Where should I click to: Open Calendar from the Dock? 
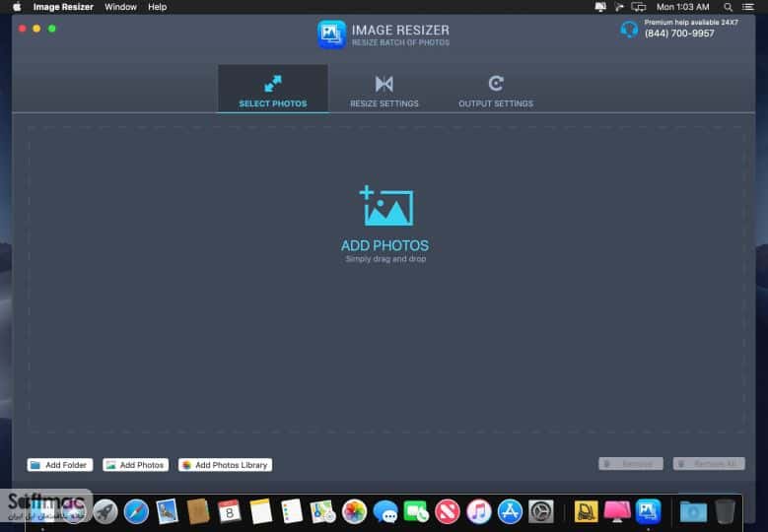click(230, 511)
